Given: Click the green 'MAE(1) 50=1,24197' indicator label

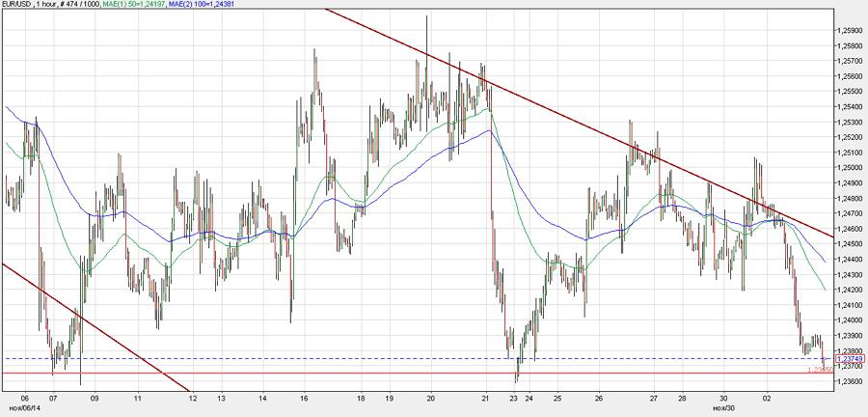Looking at the screenshot, I should pyautogui.click(x=132, y=4).
